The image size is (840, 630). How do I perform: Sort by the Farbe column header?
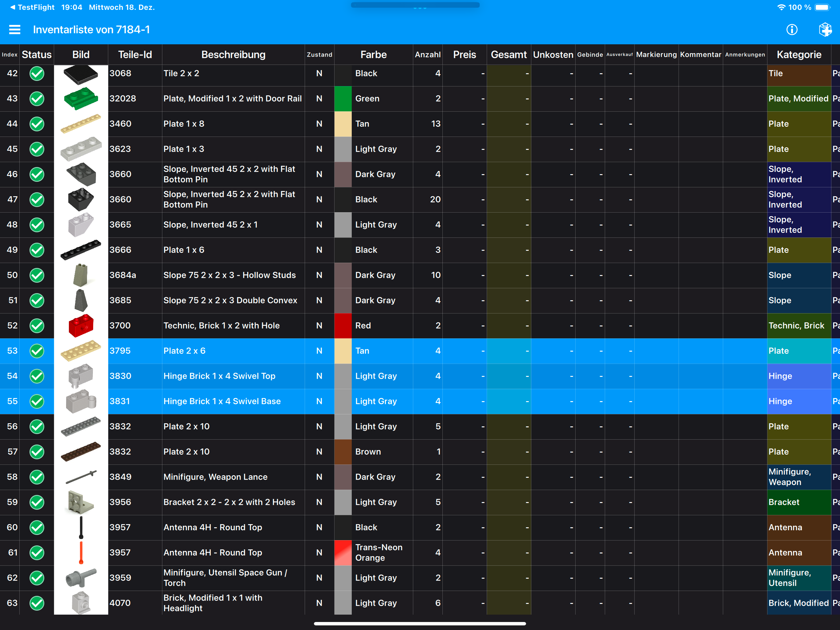[374, 54]
